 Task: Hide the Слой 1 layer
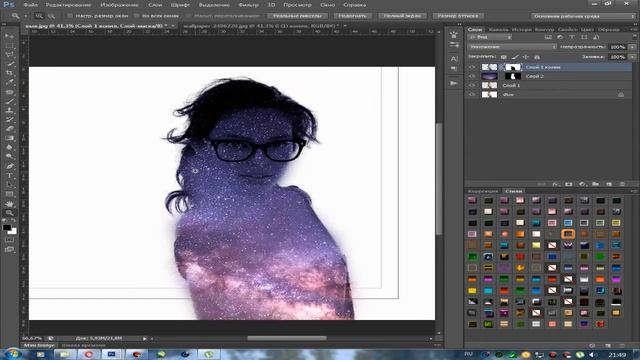point(473,85)
